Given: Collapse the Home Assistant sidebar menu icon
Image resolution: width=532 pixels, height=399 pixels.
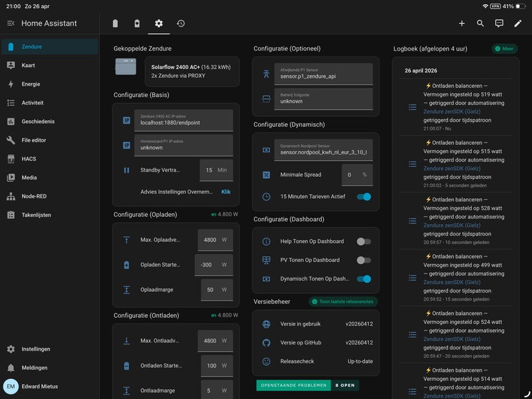Looking at the screenshot, I should [11, 23].
